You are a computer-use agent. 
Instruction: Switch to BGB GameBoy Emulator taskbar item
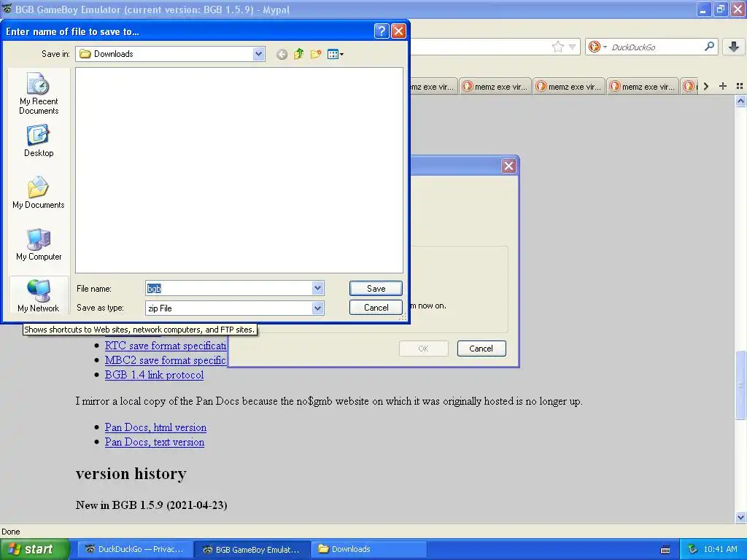pyautogui.click(x=252, y=550)
